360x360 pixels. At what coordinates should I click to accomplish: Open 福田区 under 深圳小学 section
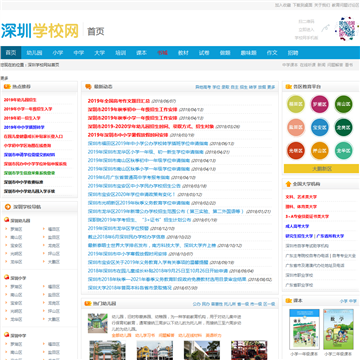click(x=54, y=287)
